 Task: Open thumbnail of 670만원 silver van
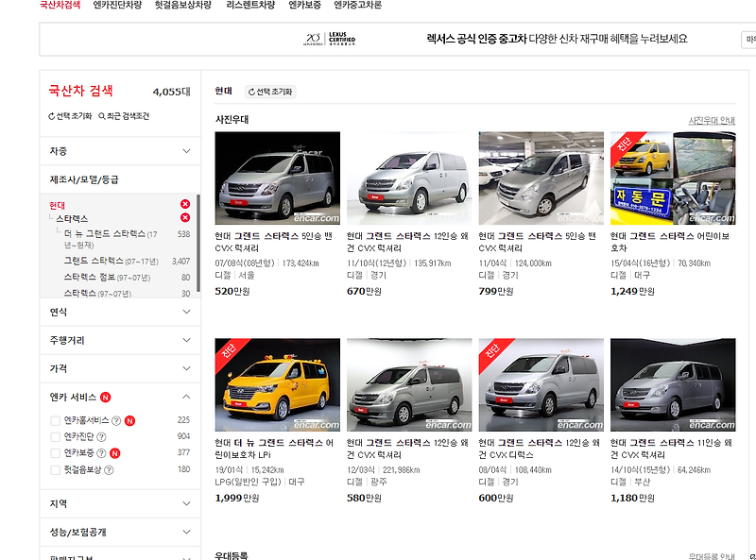(x=409, y=178)
